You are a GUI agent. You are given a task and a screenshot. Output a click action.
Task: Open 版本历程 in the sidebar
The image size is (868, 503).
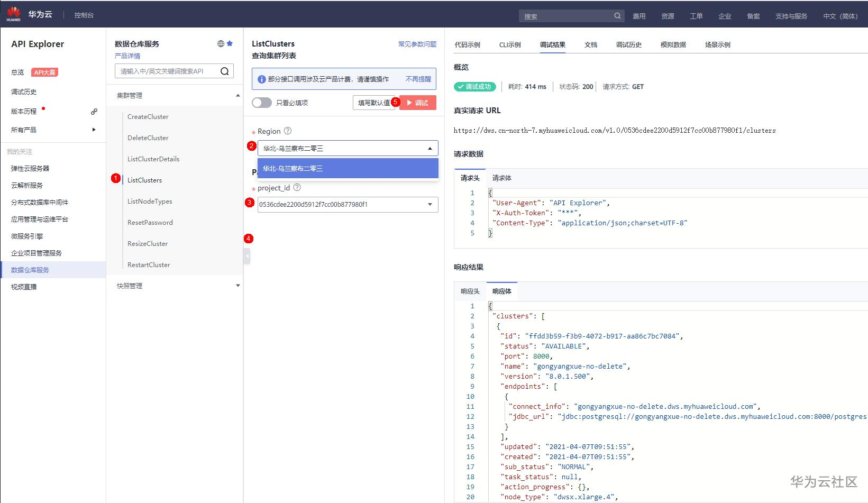click(24, 112)
